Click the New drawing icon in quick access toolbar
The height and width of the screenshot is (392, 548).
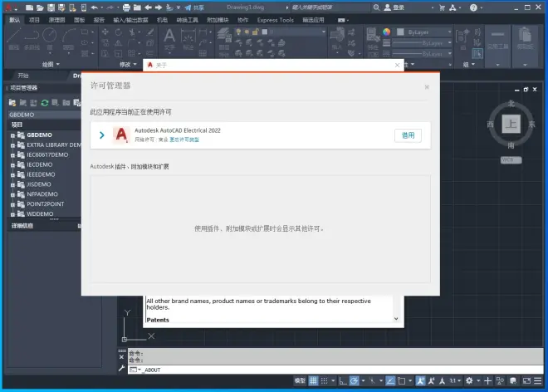click(29, 7)
